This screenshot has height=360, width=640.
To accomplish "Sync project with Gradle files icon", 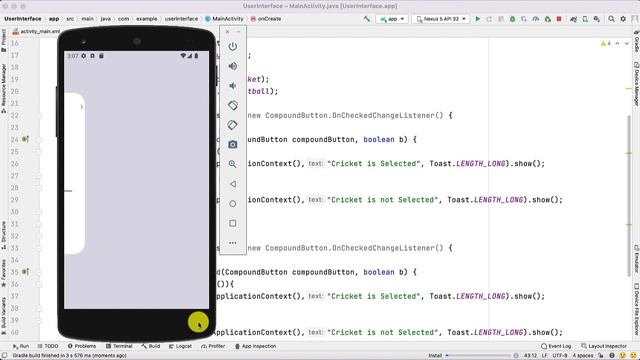I will coord(573,19).
